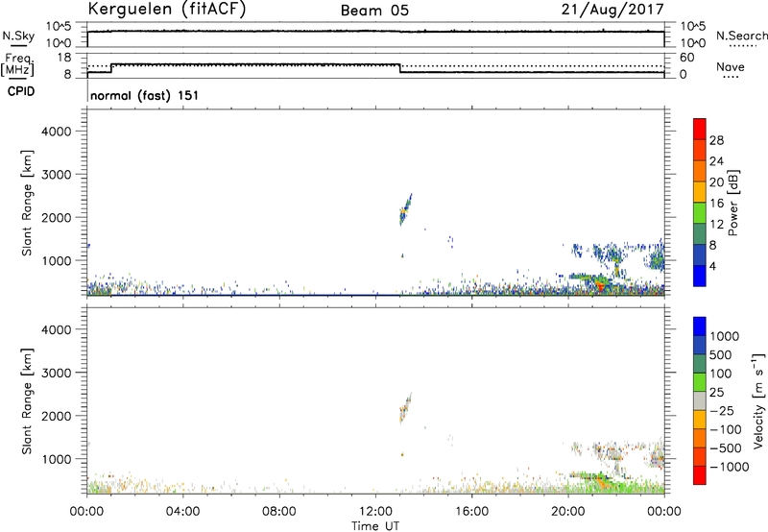Click the 2000 km echo streak in velocity panel

point(405,408)
